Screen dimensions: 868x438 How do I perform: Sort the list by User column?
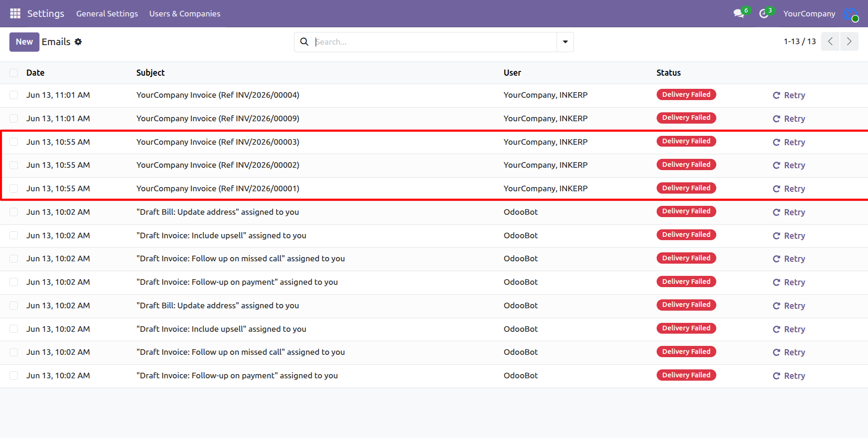[512, 73]
